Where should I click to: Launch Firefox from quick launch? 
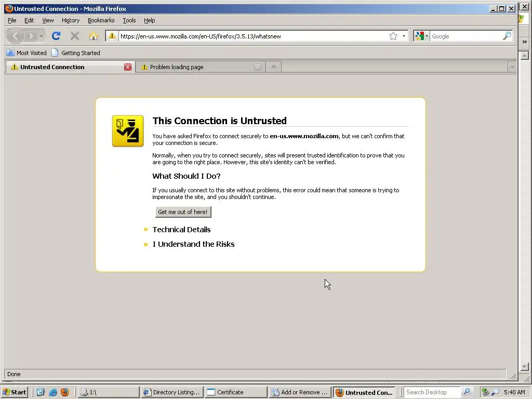coord(65,392)
